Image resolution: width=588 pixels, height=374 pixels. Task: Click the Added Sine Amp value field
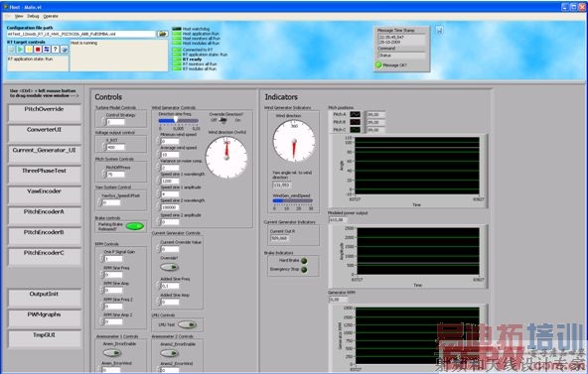click(x=170, y=302)
